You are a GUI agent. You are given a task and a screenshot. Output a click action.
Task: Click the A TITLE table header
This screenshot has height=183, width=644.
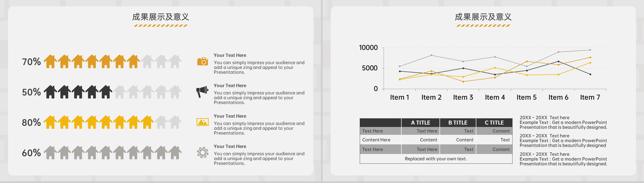point(420,122)
